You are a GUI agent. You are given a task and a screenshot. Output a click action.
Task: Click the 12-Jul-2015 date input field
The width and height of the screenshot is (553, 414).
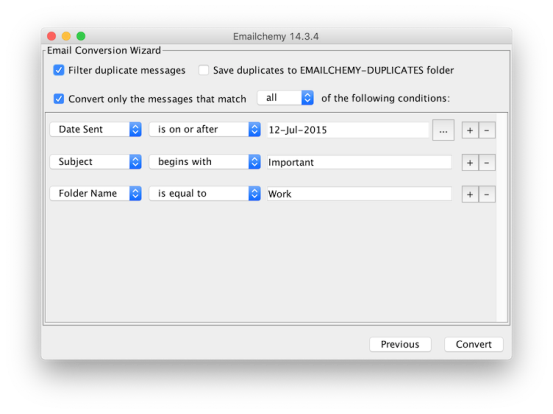pos(348,130)
